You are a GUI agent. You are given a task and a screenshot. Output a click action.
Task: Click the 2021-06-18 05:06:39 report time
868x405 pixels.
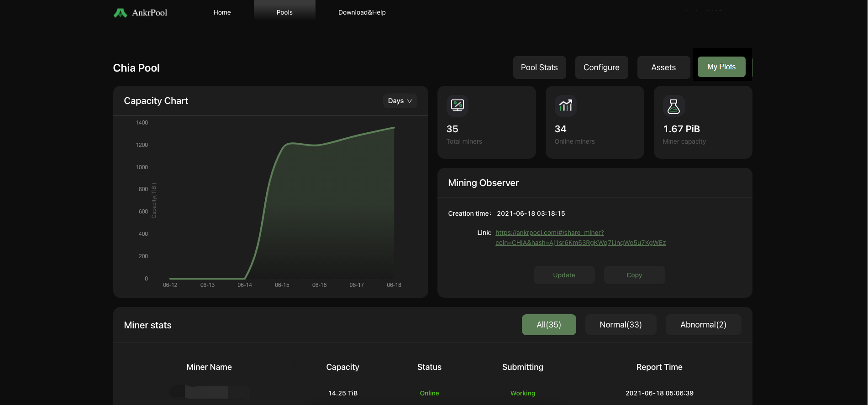[x=659, y=393]
